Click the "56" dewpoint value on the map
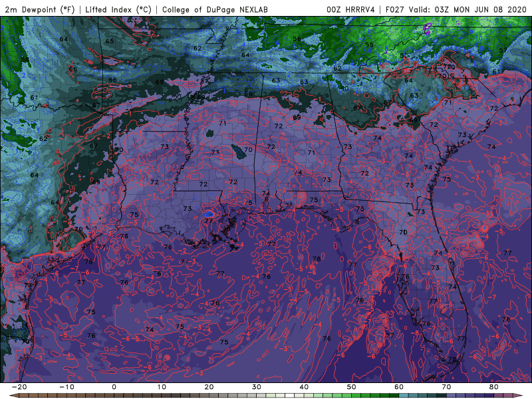 point(297,39)
